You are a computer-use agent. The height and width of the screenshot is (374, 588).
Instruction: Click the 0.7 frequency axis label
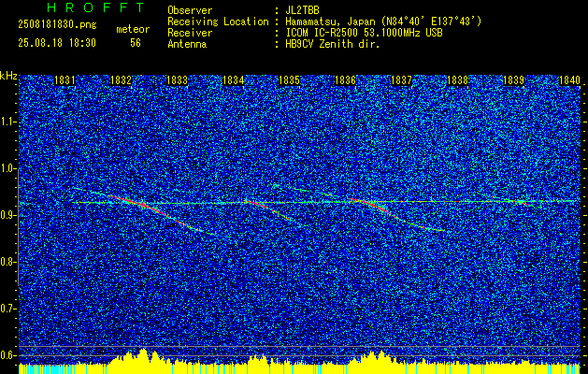8,309
